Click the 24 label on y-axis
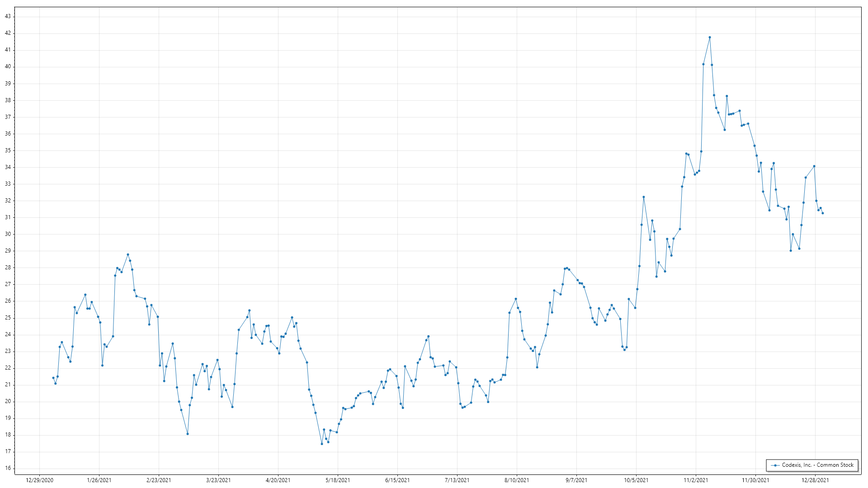 (8, 334)
